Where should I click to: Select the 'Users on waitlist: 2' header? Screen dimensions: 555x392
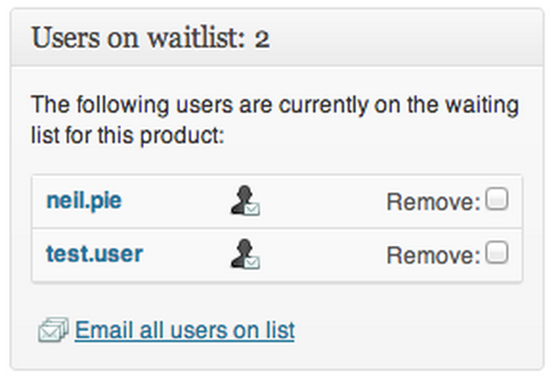tap(150, 38)
